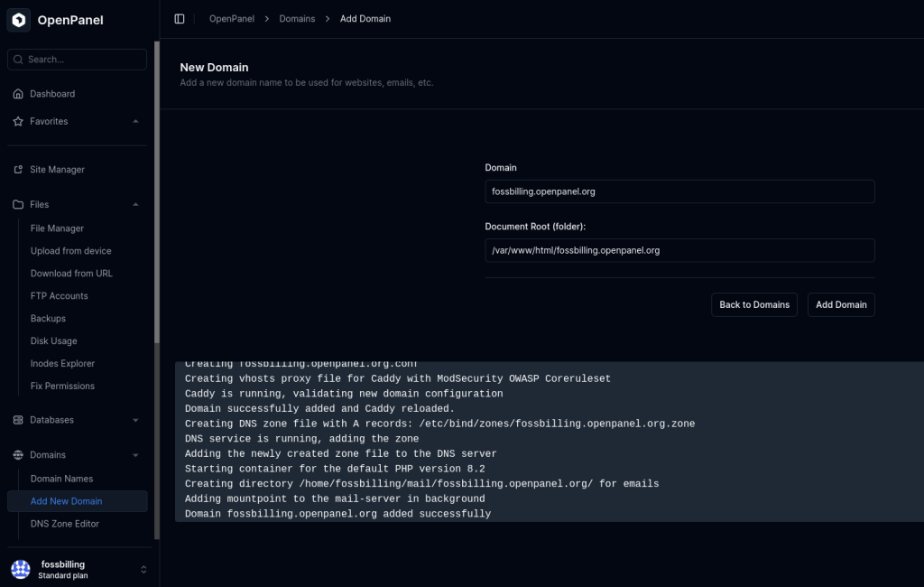Click 'Adding mountpoint to the mail-server' log line
The image size is (924, 587).
tap(335, 499)
